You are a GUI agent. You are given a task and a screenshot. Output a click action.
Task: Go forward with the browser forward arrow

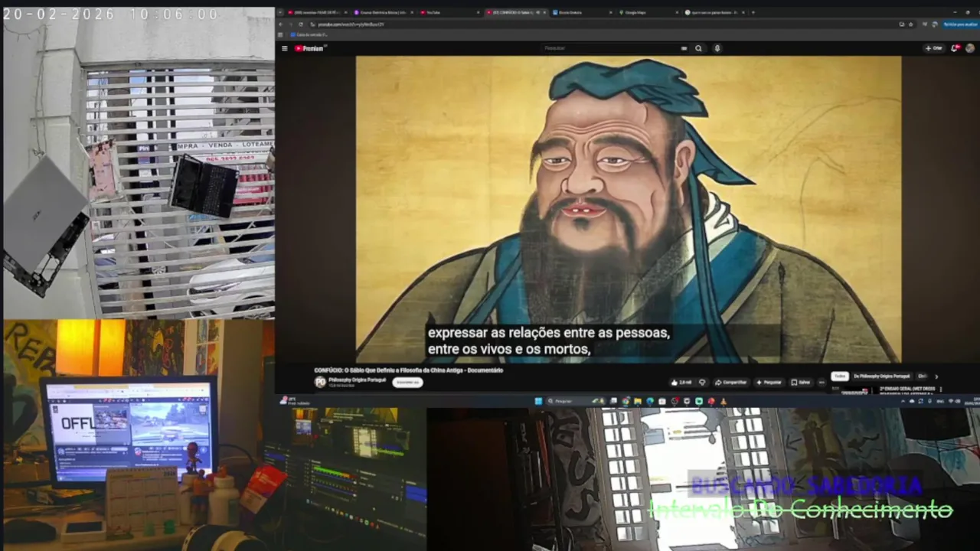290,24
